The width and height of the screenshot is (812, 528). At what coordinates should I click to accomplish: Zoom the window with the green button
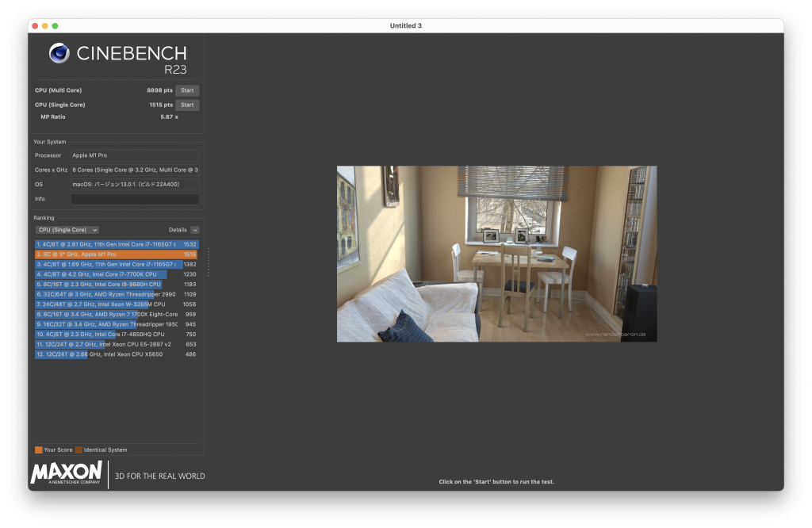tap(55, 26)
